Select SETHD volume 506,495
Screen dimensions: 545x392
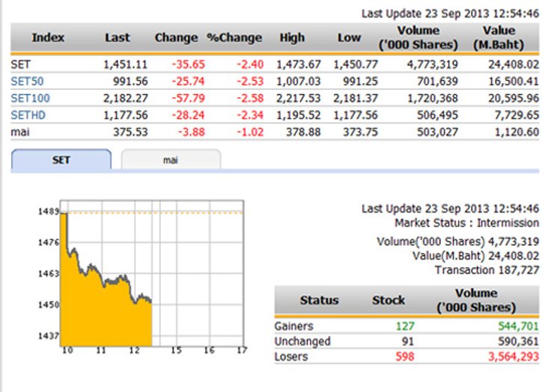click(437, 115)
